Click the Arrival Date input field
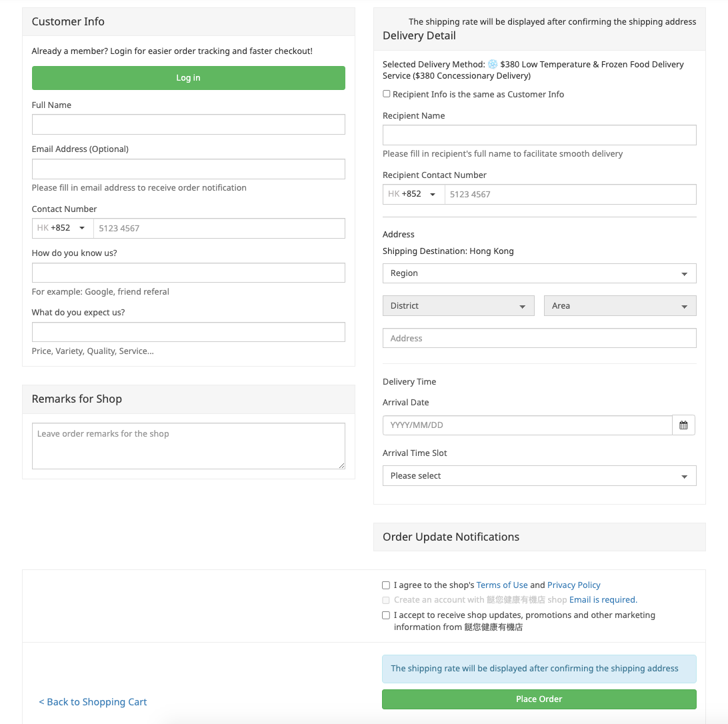The height and width of the screenshot is (724, 728). pos(527,425)
